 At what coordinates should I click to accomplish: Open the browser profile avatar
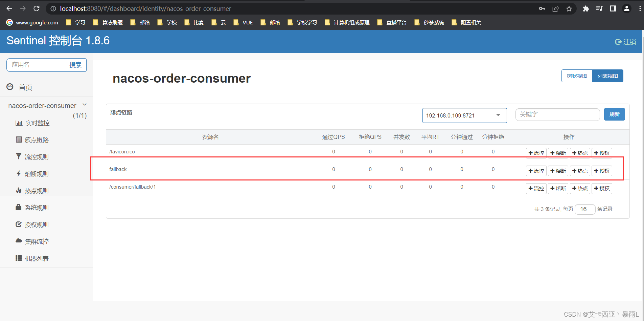point(626,9)
